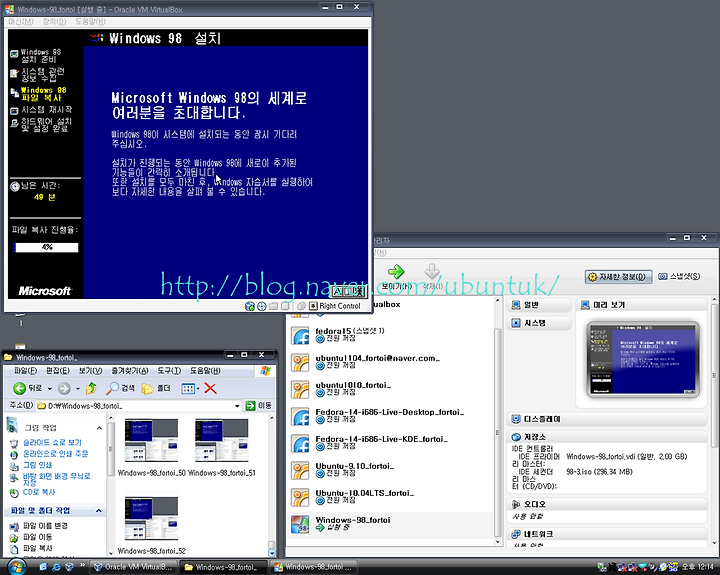Click the green 뒤로 back button in Explorer
Screen dimensions: 720x575
coord(28,389)
